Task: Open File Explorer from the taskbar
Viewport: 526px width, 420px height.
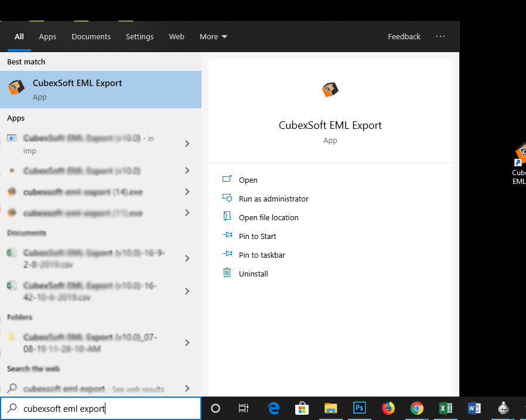Action: pos(330,408)
